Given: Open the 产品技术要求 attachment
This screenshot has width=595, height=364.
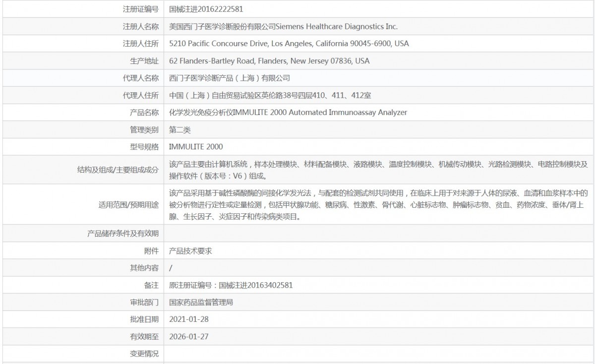Looking at the screenshot, I should (191, 250).
